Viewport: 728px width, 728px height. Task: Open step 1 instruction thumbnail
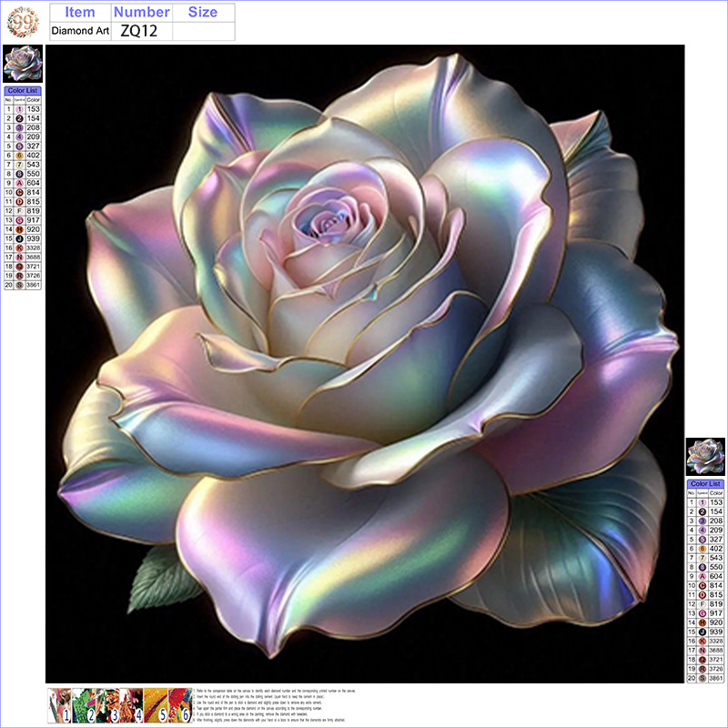tap(59, 706)
